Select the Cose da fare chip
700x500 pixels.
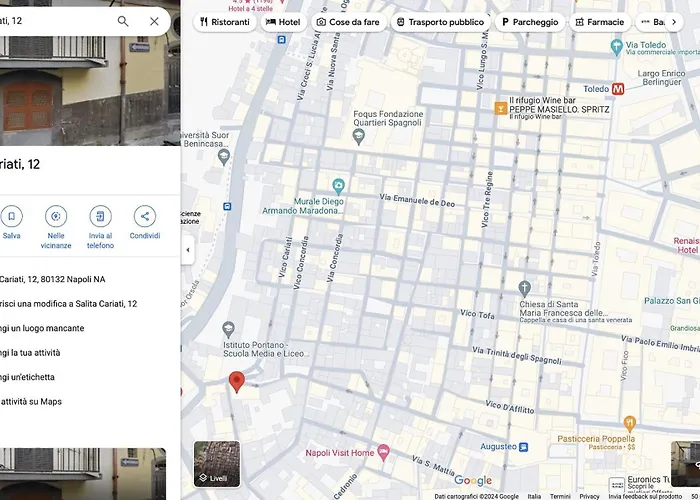pos(348,22)
